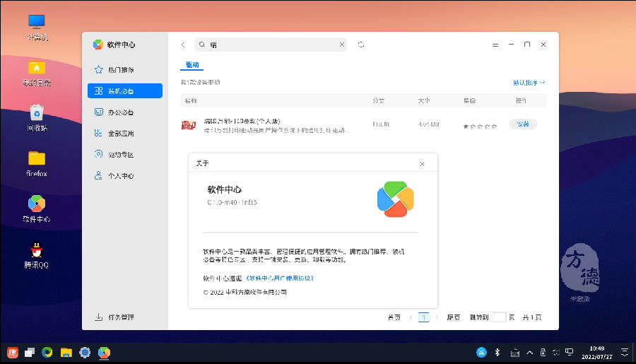The image size is (636, 364).
Task: Open the 软件中心用户使用协议 link
Action: [280, 278]
